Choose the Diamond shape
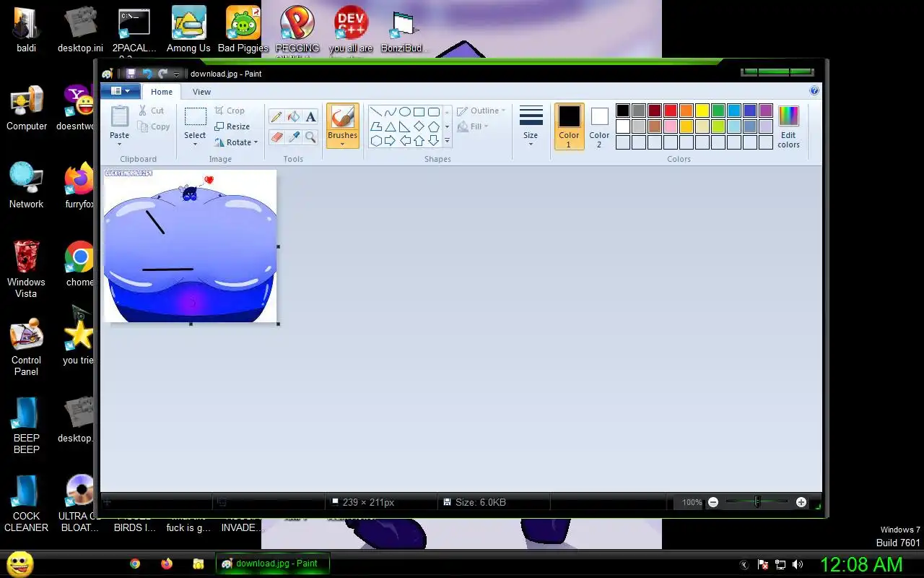The height and width of the screenshot is (578, 924). click(419, 126)
